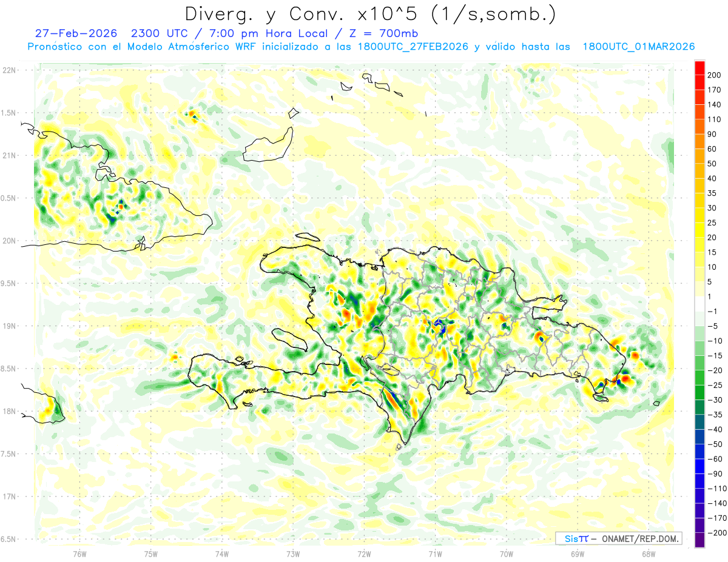The image size is (728, 562).
Task: Click the '9.5N' latitude label
Action: [x=8, y=283]
